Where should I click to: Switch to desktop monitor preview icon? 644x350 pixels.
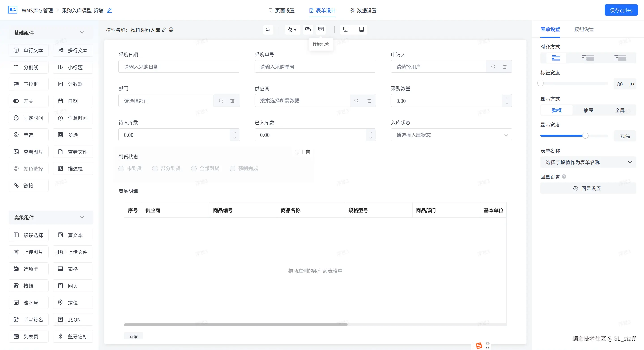(x=346, y=30)
